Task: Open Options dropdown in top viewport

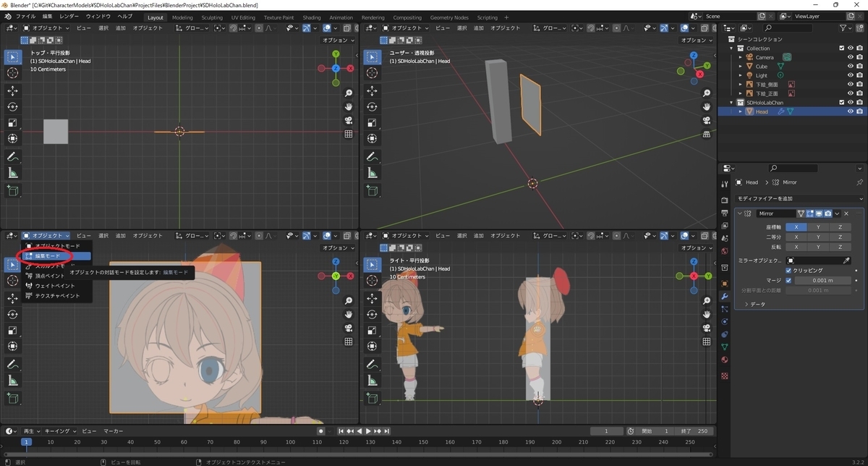Action: point(336,41)
